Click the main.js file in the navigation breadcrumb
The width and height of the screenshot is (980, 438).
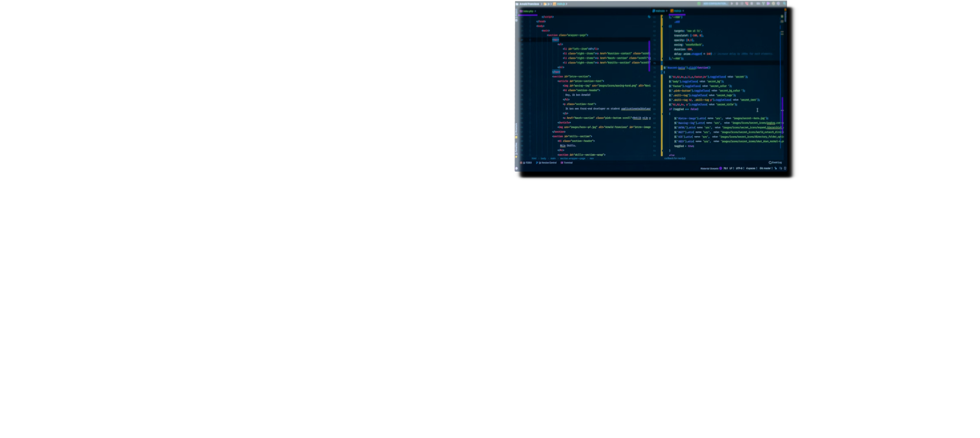click(x=560, y=4)
